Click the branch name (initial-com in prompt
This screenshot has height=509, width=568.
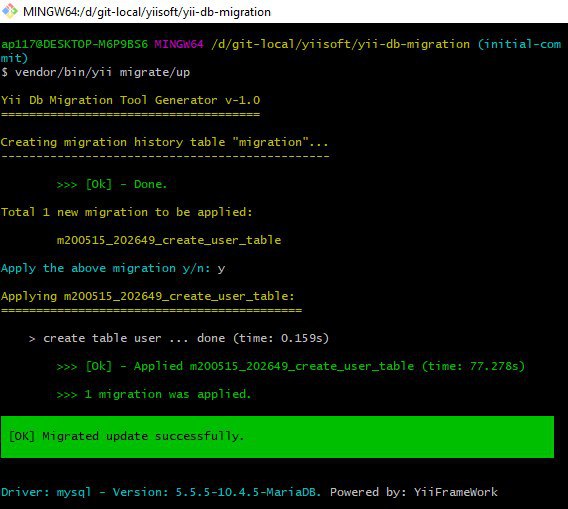(519, 45)
